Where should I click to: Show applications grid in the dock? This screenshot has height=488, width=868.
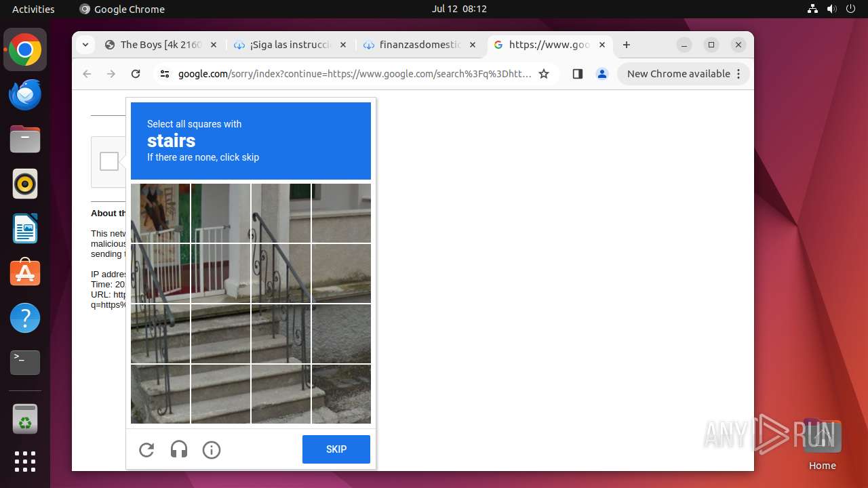coord(25,462)
